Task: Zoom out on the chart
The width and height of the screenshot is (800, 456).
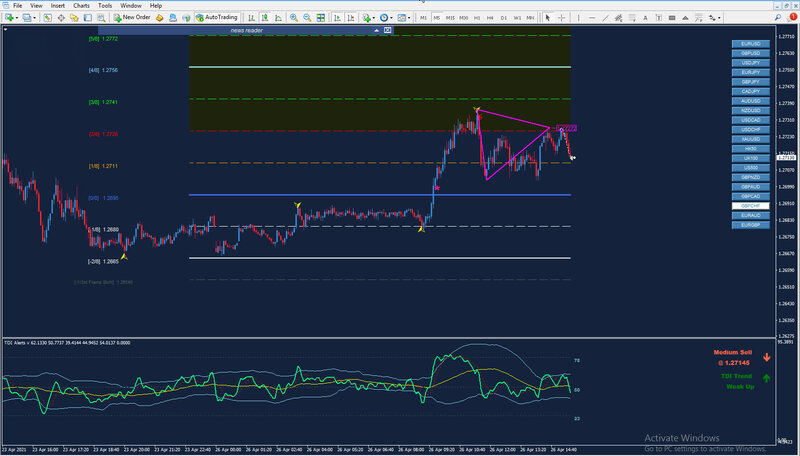Action: [307, 18]
